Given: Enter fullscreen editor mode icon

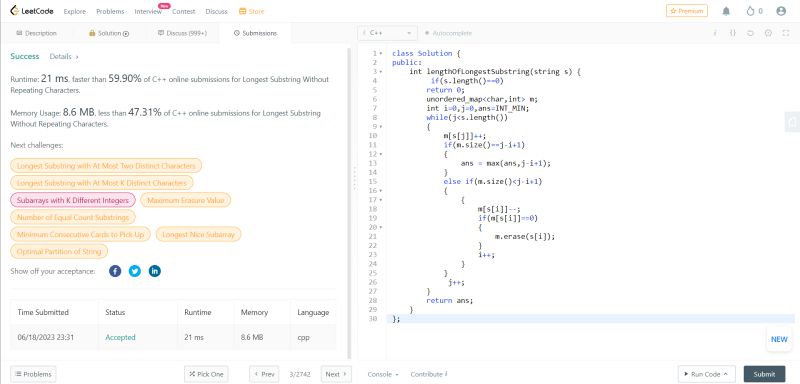Looking at the screenshot, I should [786, 33].
